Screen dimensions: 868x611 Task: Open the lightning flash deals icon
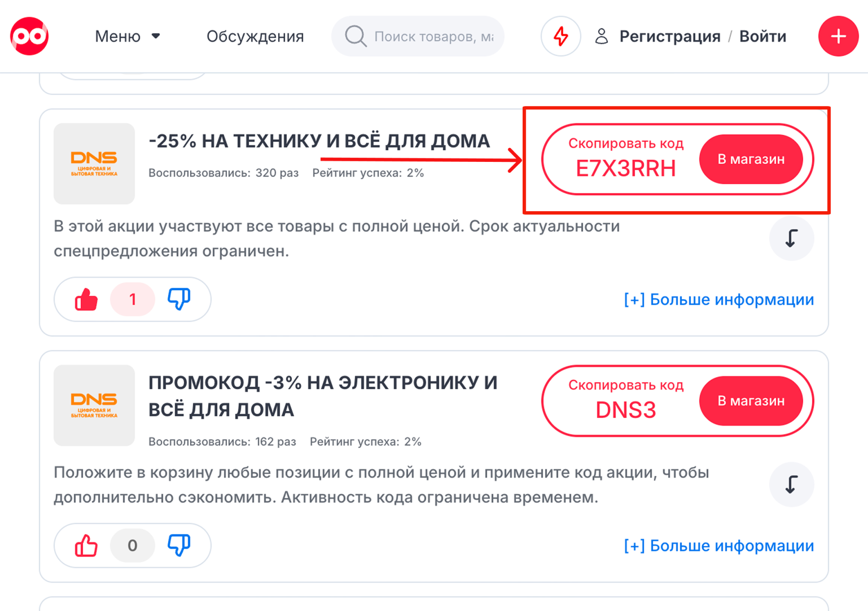[x=561, y=36]
